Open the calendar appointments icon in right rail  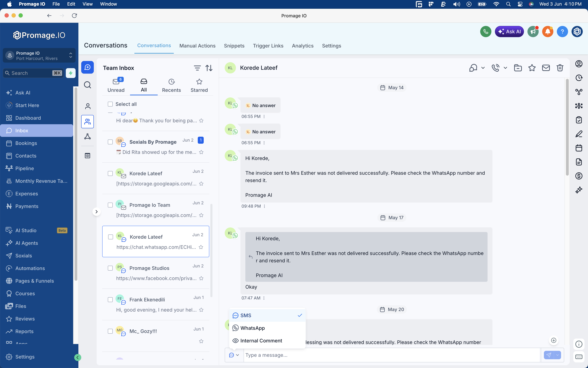tap(579, 148)
